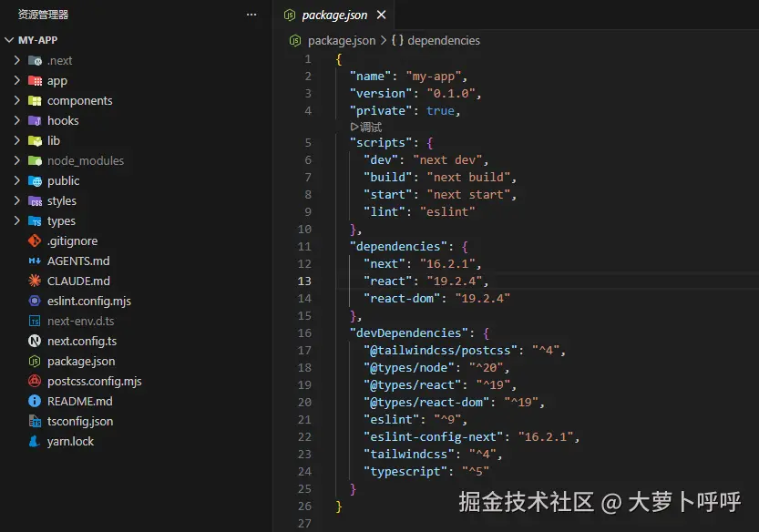Image resolution: width=759 pixels, height=532 pixels.
Task: Open the yarn.lock file
Action: coord(70,442)
